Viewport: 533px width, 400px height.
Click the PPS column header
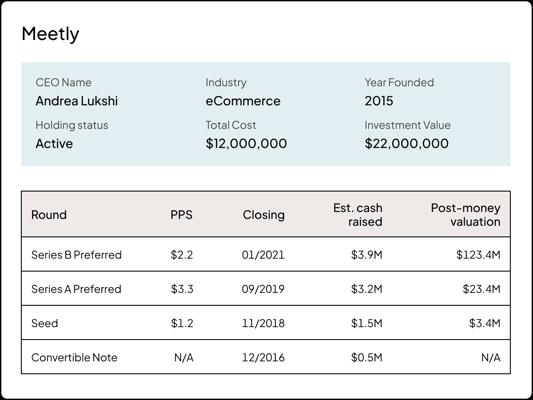[181, 214]
